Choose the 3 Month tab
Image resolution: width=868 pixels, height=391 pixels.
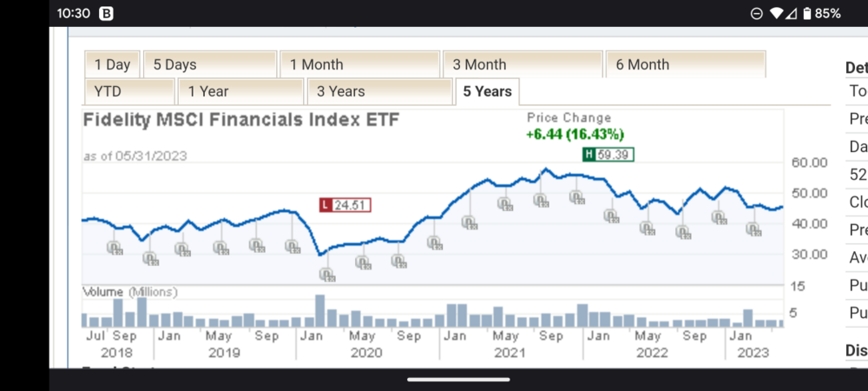(x=522, y=64)
